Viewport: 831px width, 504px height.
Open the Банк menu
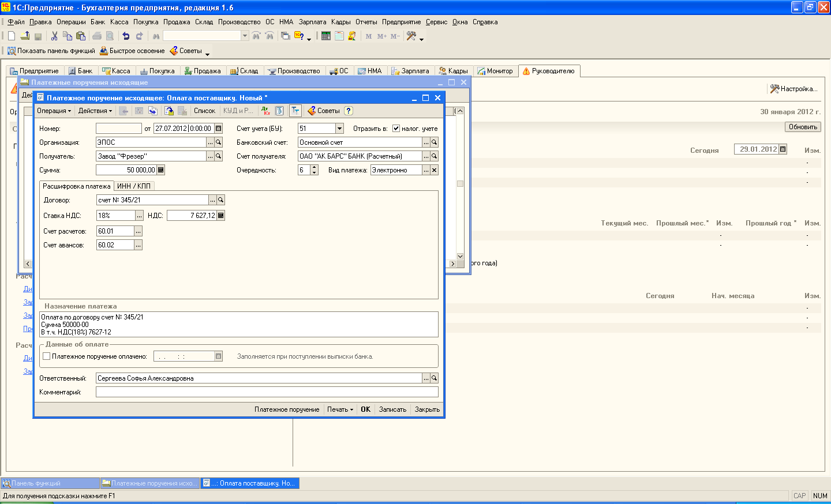tap(98, 22)
